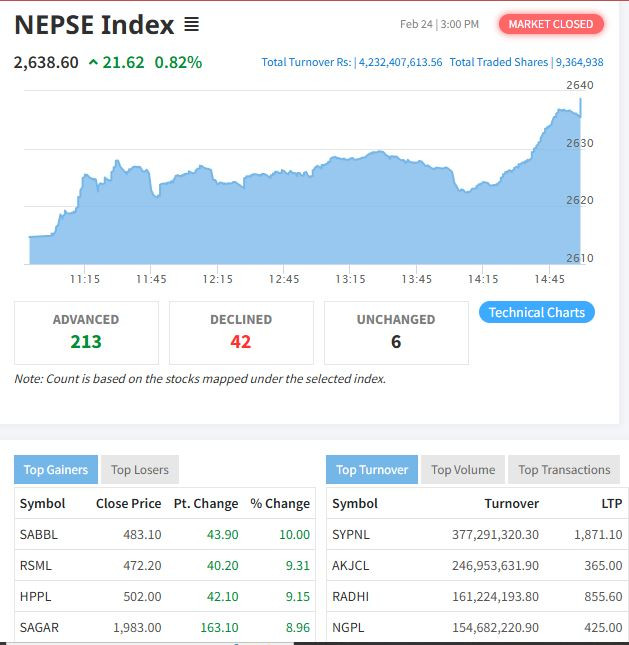Screen dimensions: 629x645
Task: Open SABBL in Top Gainers
Action: point(39,534)
